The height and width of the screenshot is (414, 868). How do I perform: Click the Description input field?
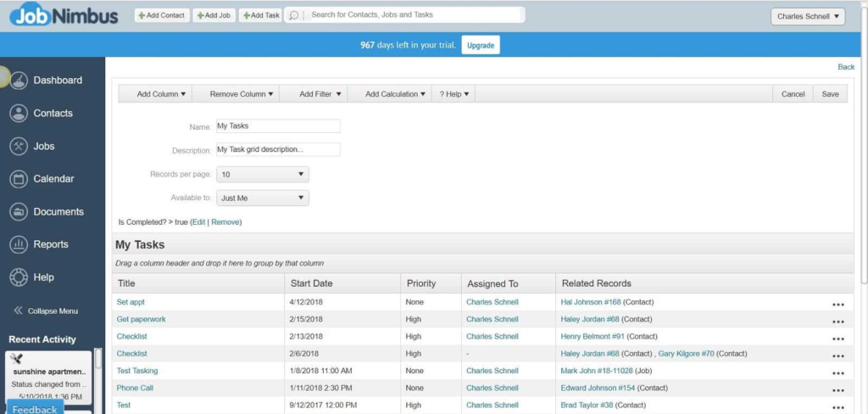click(278, 149)
